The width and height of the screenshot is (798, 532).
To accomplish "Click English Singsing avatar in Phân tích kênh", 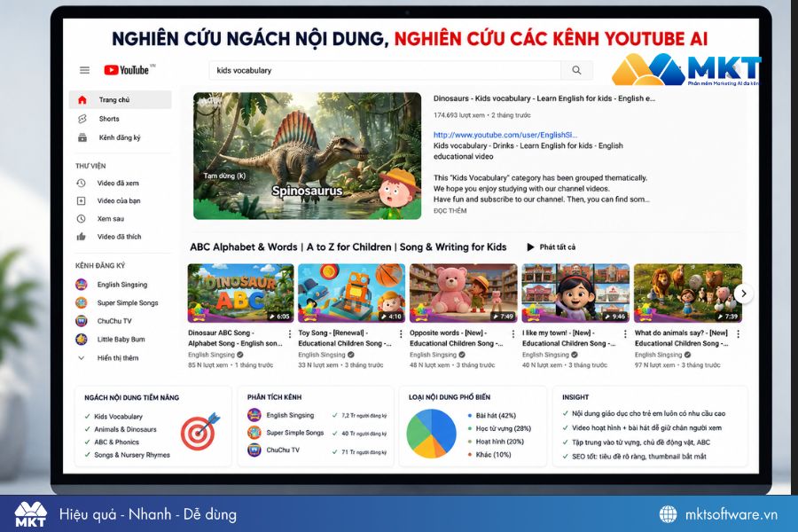I will point(254,415).
